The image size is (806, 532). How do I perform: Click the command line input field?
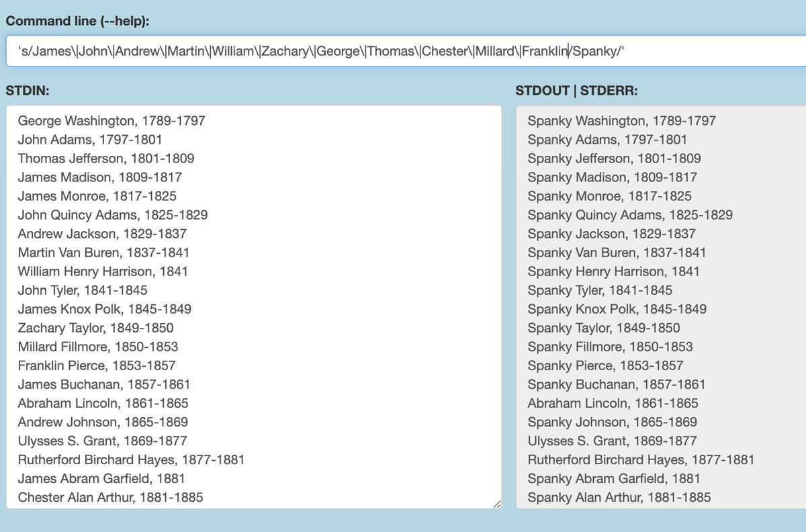click(x=406, y=51)
